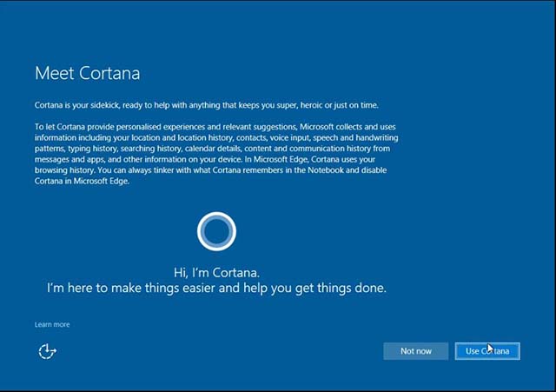Click the 'Cortana is your sidekick' sentence
This screenshot has width=556, height=392.
point(207,105)
